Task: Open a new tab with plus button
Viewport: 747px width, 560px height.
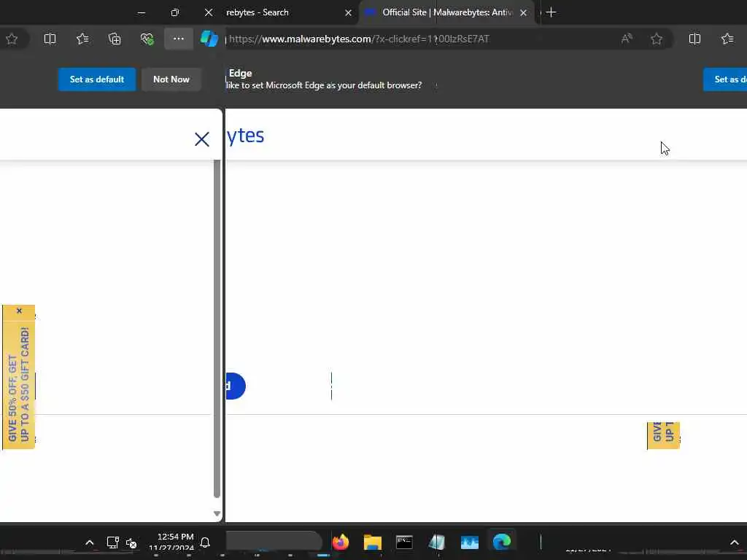Action: coord(551,12)
